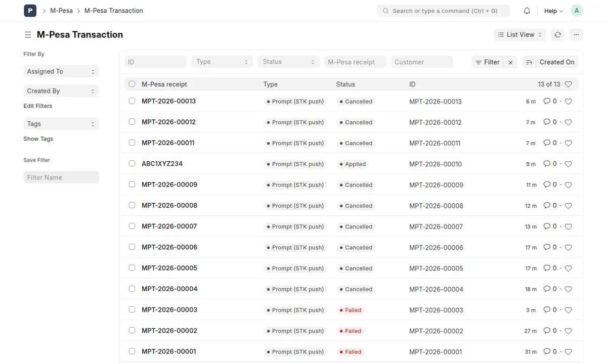Open record MPT-2026-00013 receipt link
The height and width of the screenshot is (364, 607).
coord(169,101)
